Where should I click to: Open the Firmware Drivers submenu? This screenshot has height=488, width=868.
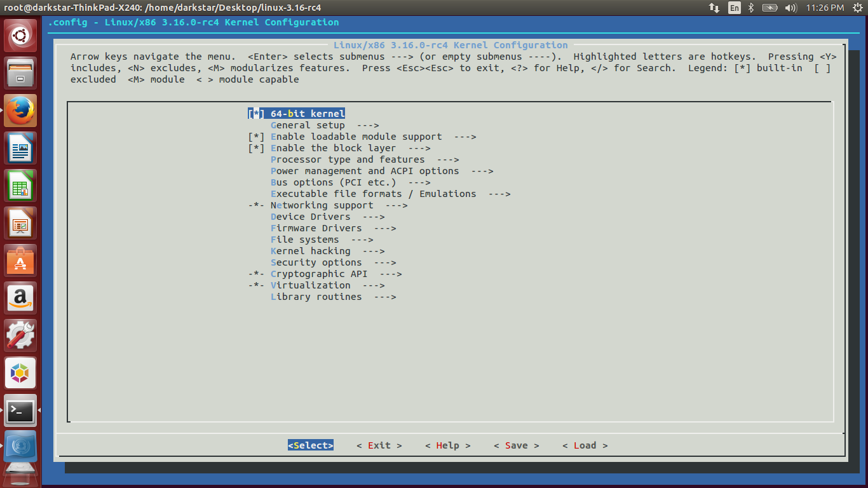pyautogui.click(x=334, y=228)
